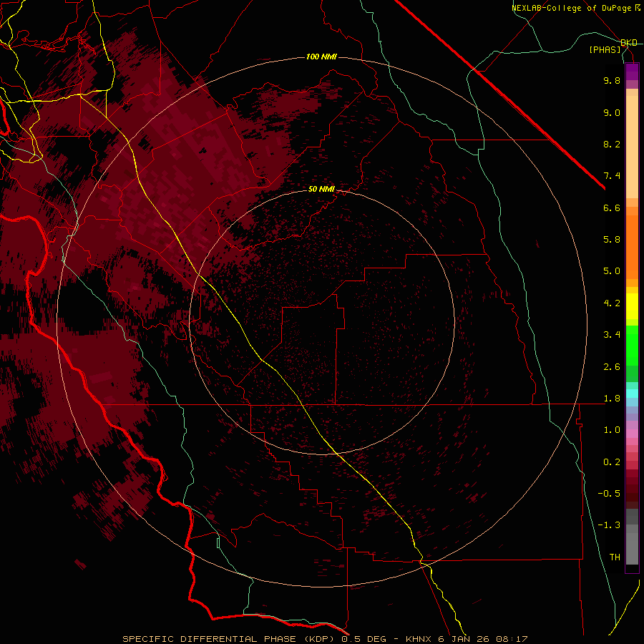Screen dimensions: 644x644
Task: Click the 0.5 DEG elevation text
Action: coord(364,639)
